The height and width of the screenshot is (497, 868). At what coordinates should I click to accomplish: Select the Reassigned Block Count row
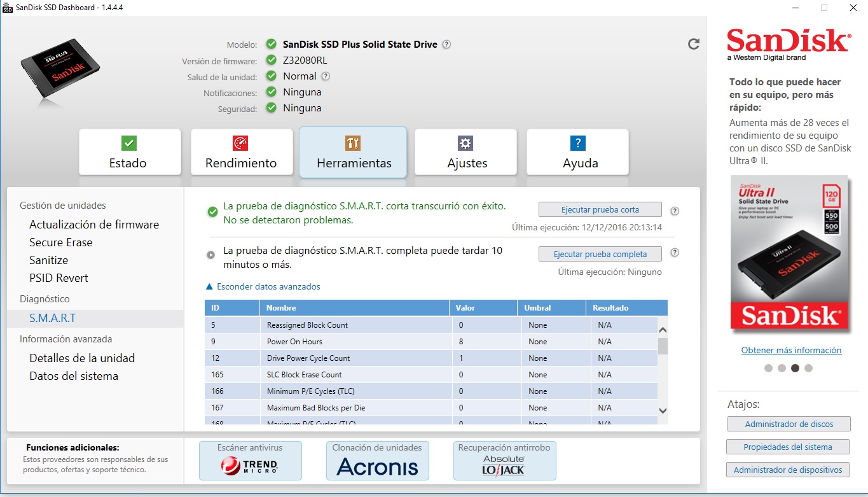[431, 325]
